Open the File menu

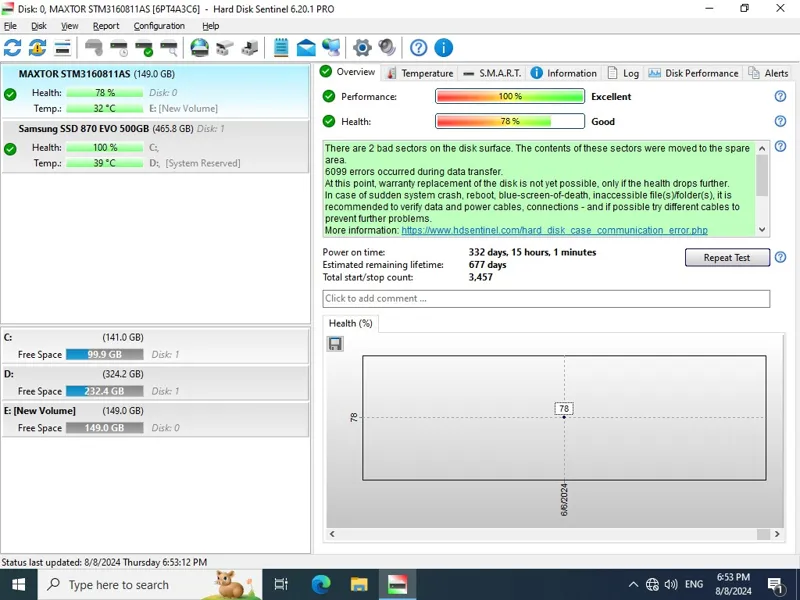click(x=10, y=26)
